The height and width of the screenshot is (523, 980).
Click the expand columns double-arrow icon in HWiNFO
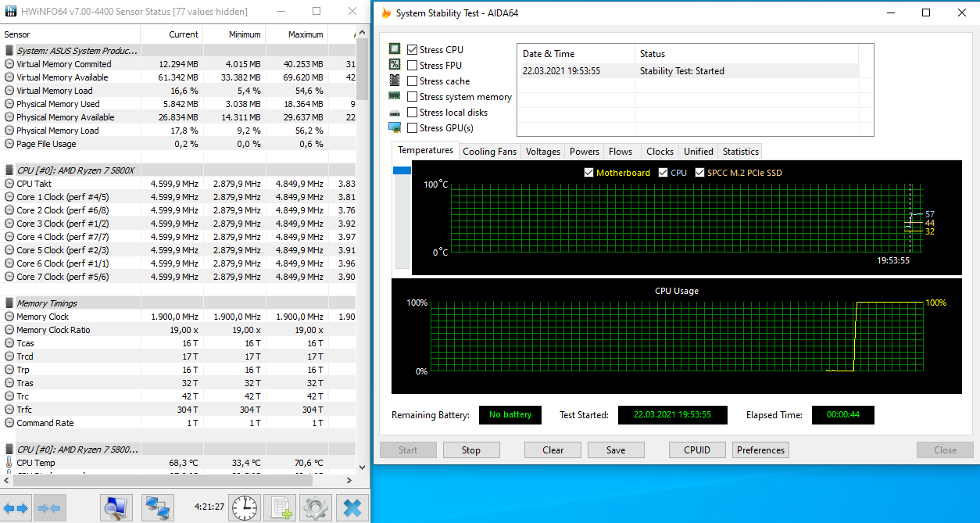click(x=16, y=508)
